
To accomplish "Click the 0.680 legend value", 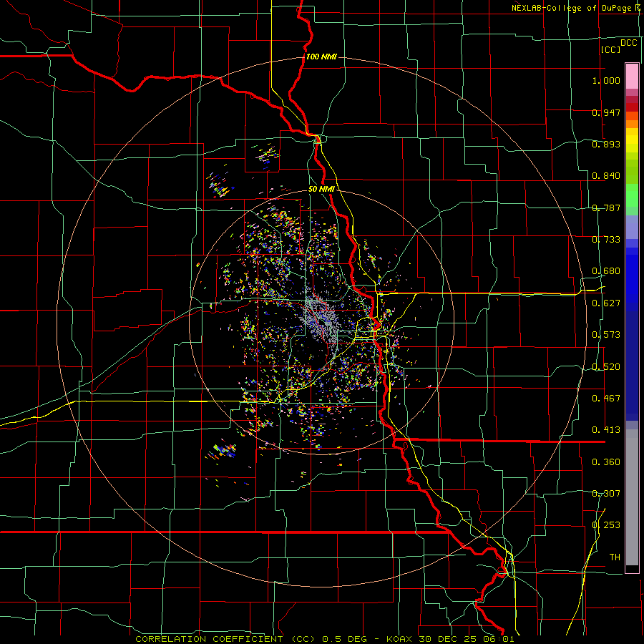I will [606, 271].
